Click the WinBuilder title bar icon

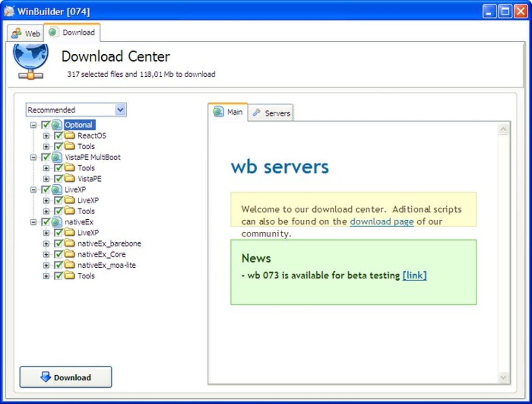click(x=9, y=11)
